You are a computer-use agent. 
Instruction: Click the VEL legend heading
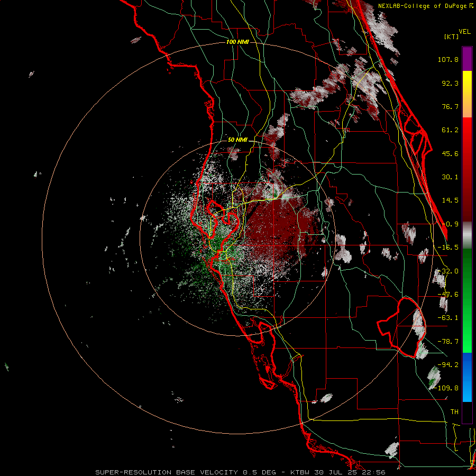click(464, 32)
